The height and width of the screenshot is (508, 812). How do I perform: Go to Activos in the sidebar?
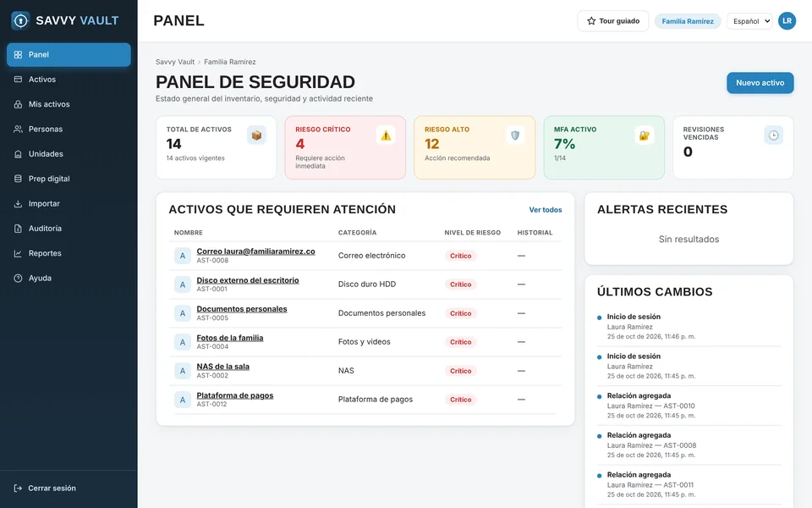(x=69, y=80)
